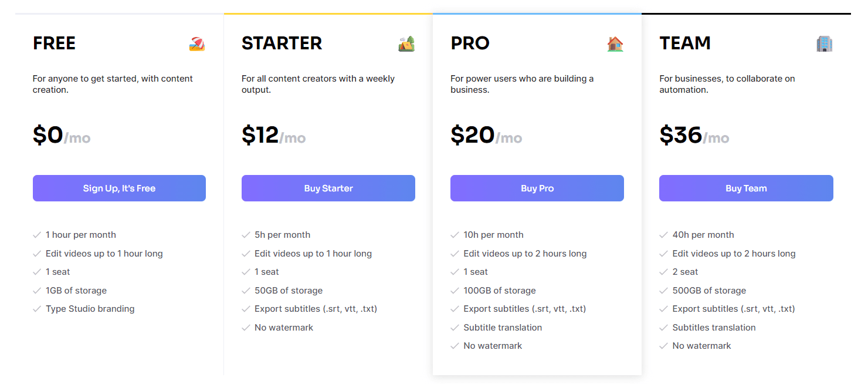The image size is (868, 384).
Task: Purchase the Pro plan
Action: (537, 188)
